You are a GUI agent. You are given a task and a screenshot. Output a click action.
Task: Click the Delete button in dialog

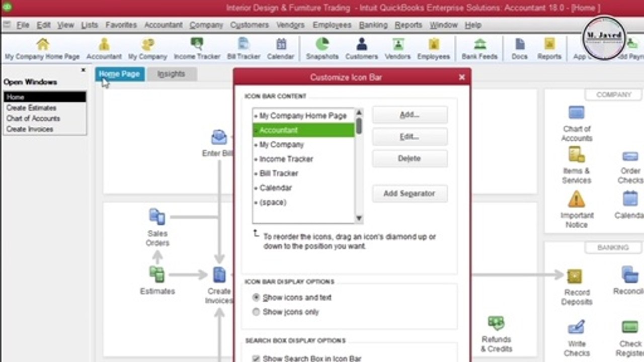410,158
